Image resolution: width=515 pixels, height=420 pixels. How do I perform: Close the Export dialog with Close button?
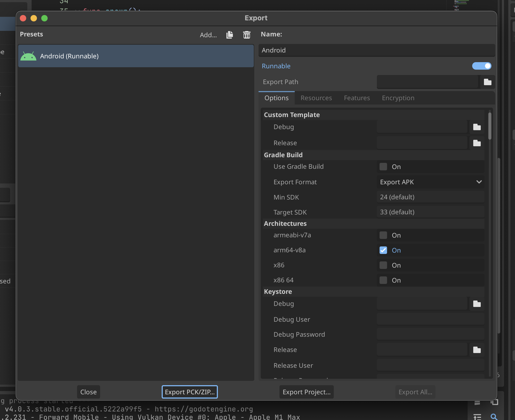[x=88, y=392]
